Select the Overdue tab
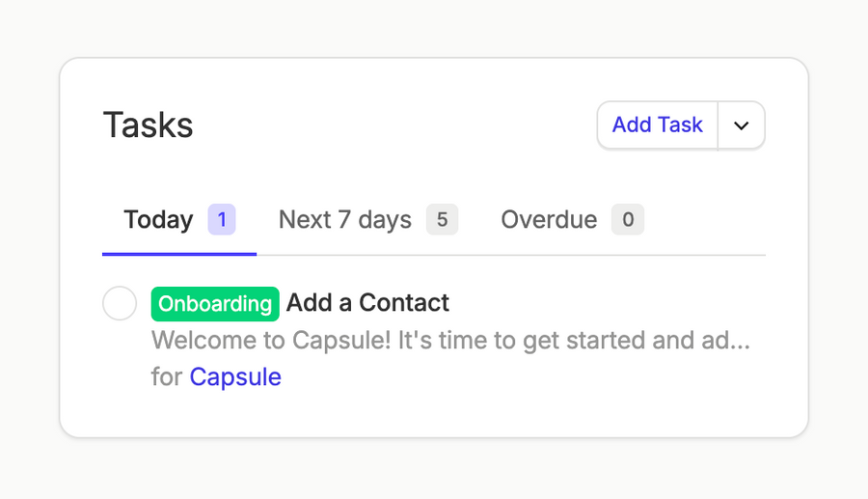This screenshot has height=499, width=868. click(571, 220)
